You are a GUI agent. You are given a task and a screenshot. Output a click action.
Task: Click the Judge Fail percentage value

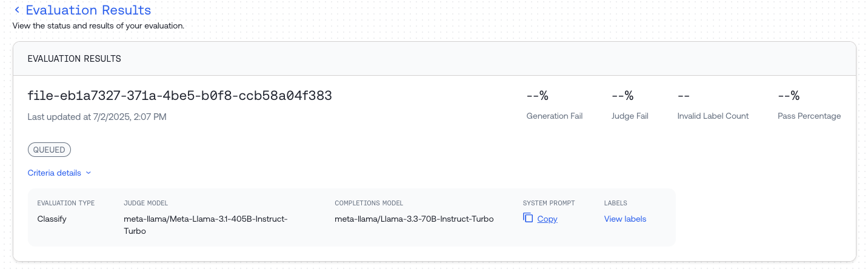(x=623, y=96)
